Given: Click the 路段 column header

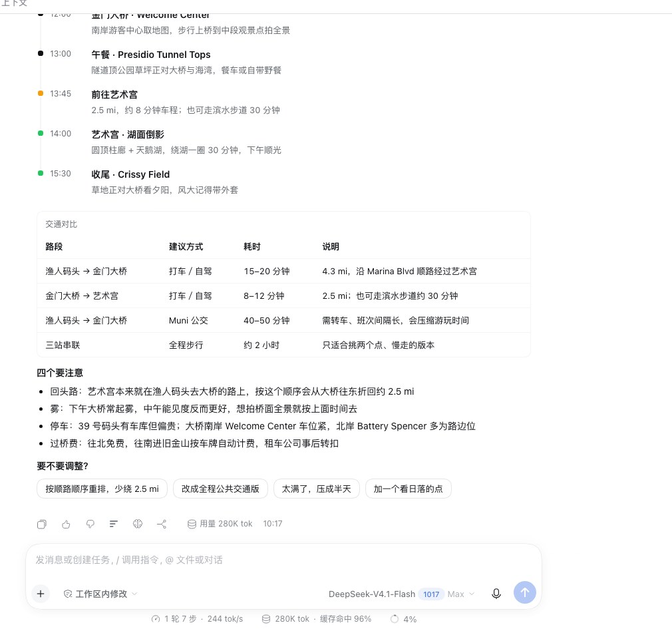Looking at the screenshot, I should tap(54, 246).
